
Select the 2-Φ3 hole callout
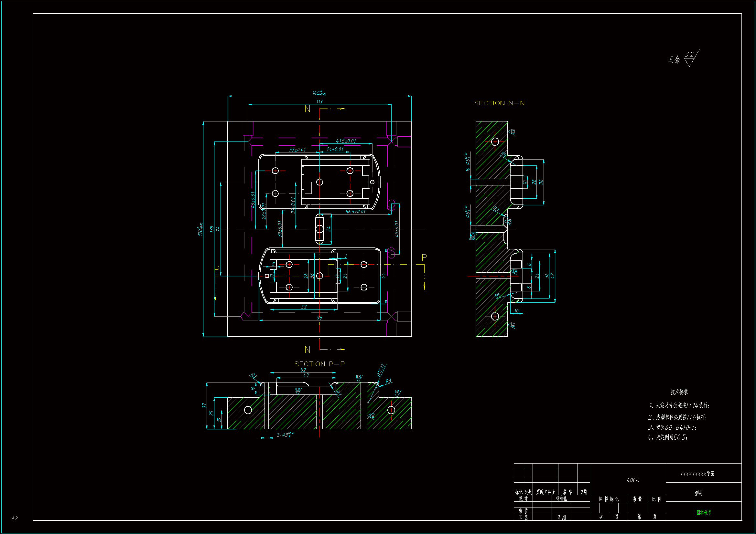click(x=285, y=435)
